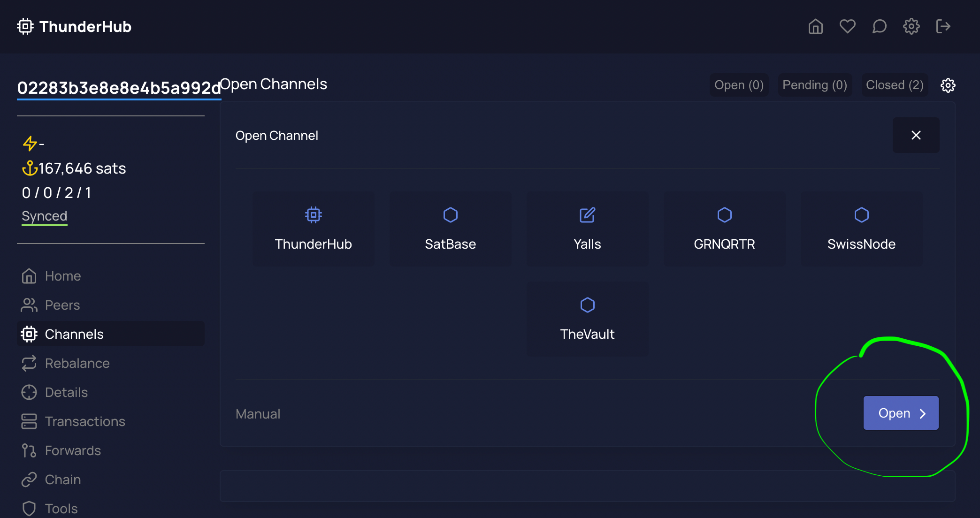Click the ThunderHub logo link

point(74,27)
